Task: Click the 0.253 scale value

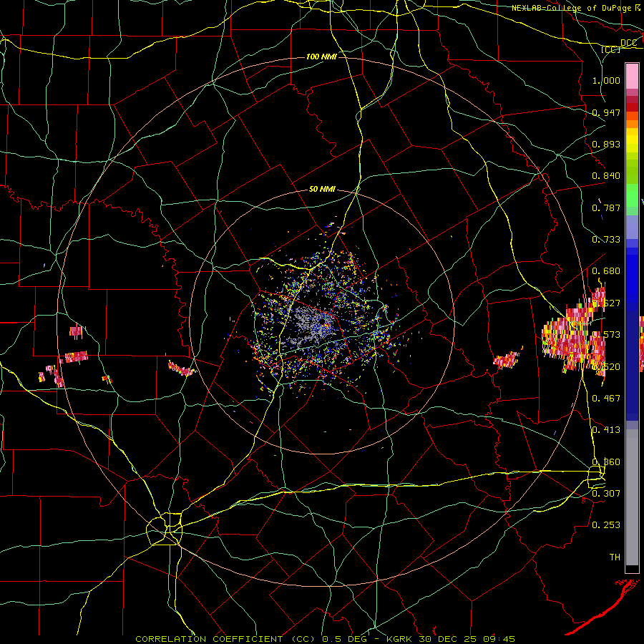Action: tap(606, 525)
